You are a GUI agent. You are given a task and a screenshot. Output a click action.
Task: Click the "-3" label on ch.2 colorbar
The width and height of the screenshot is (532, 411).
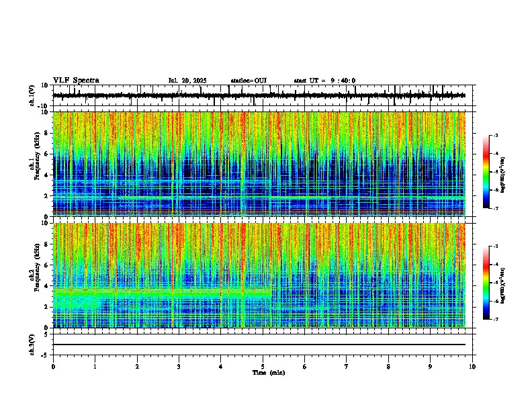point(496,246)
